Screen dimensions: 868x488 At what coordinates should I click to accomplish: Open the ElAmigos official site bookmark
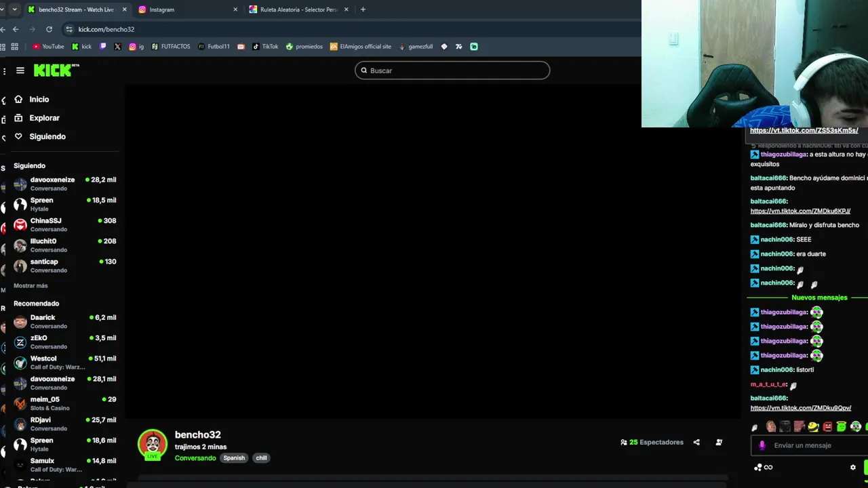click(x=361, y=47)
